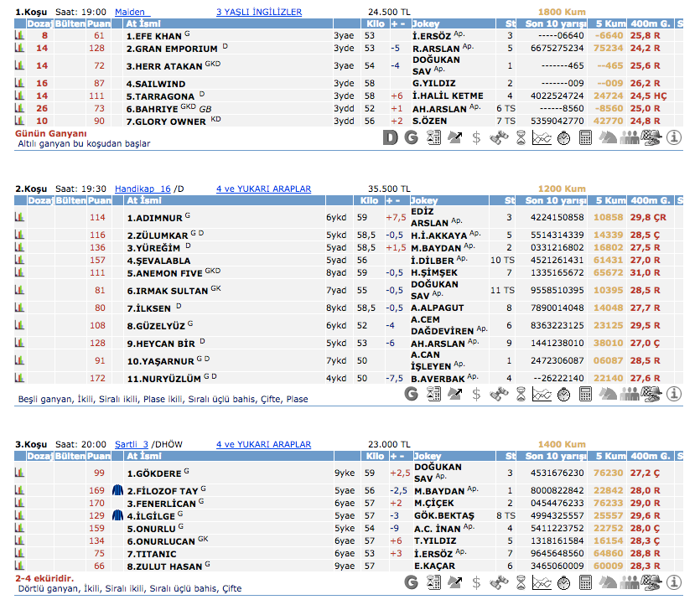Open the Şartlı 3 race link
Viewport: 700px width, 605px height.
[x=132, y=445]
